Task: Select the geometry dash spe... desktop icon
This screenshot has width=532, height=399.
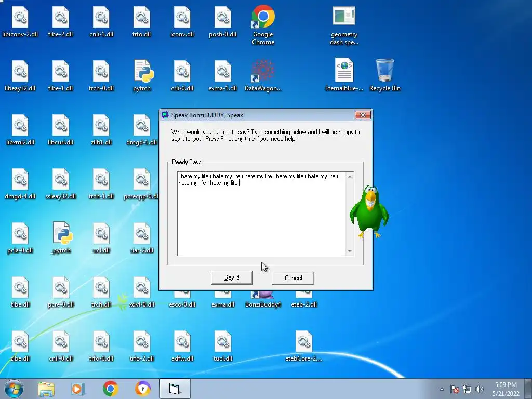Action: [x=344, y=25]
